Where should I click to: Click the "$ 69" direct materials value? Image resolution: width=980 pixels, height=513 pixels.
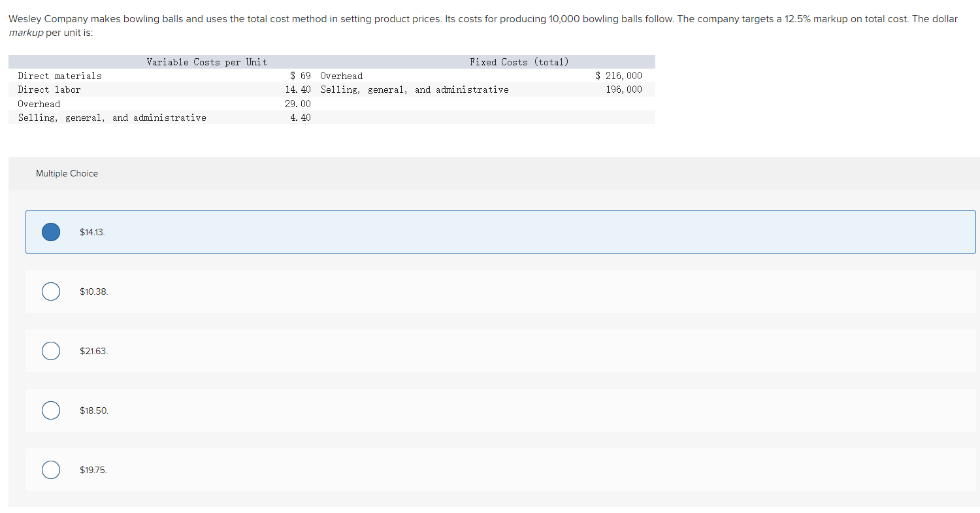click(x=301, y=76)
